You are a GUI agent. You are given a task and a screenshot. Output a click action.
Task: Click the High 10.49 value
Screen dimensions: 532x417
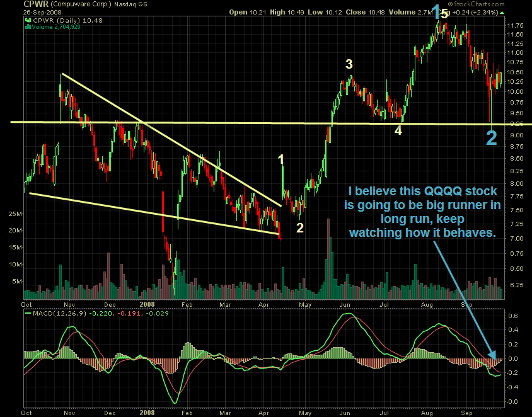(287, 12)
